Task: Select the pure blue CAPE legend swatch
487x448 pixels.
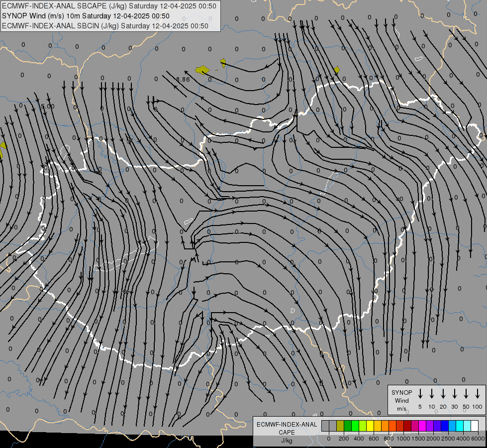Action: tap(445, 426)
